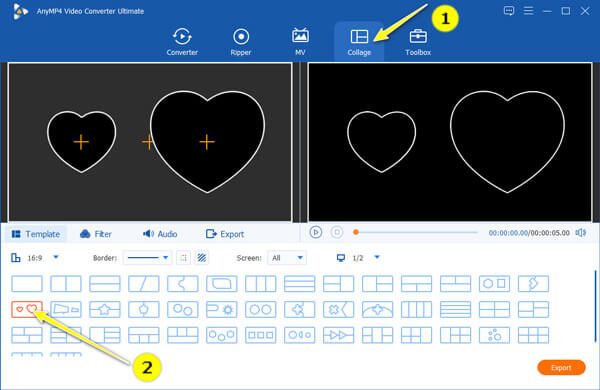This screenshot has width=600, height=390.
Task: Click the aspect ratio icon beside 16:9
Action: [16, 258]
